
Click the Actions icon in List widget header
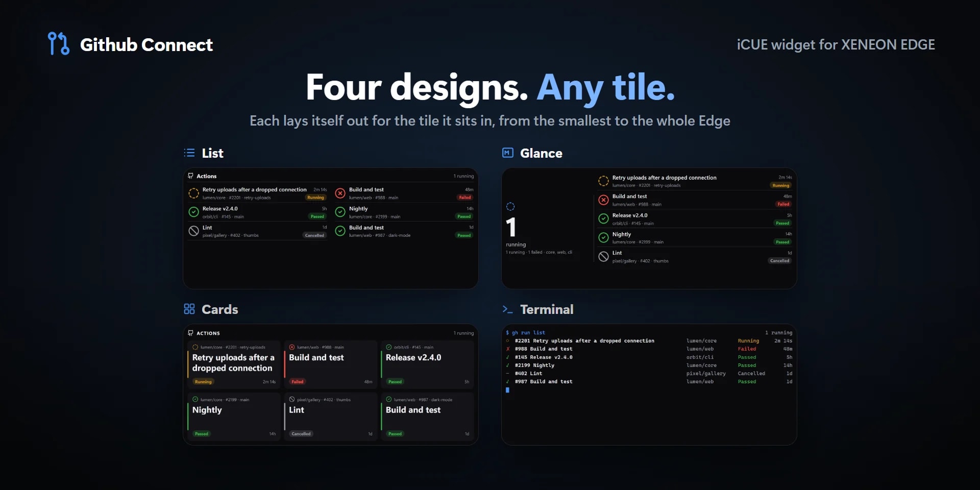(x=190, y=176)
